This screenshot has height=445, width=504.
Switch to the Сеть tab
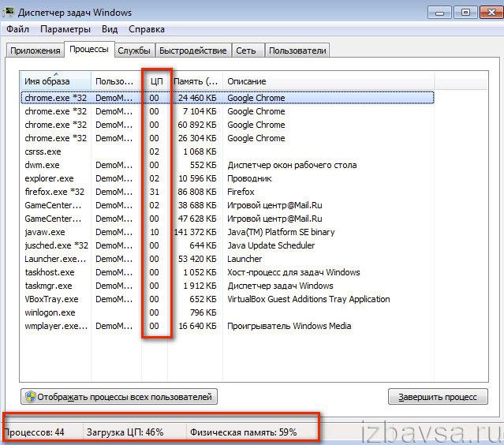[245, 50]
